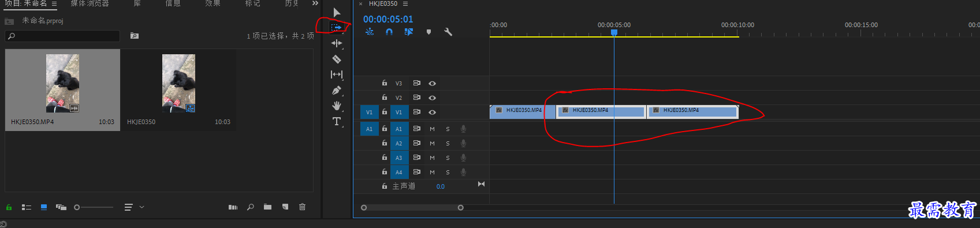Mute audio track A3

[432, 158]
